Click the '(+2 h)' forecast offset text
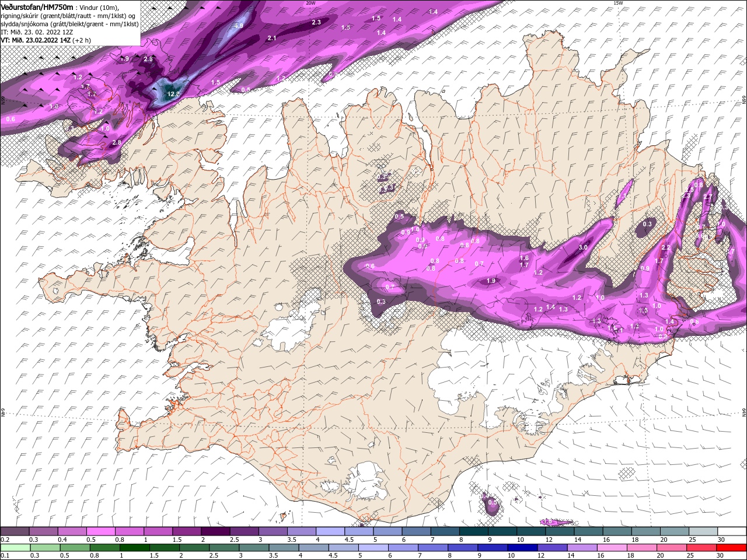This screenshot has width=747, height=560. (x=82, y=40)
